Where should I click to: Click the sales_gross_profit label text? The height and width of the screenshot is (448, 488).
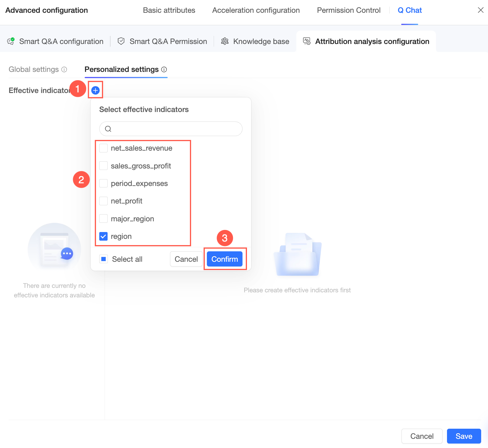141,166
